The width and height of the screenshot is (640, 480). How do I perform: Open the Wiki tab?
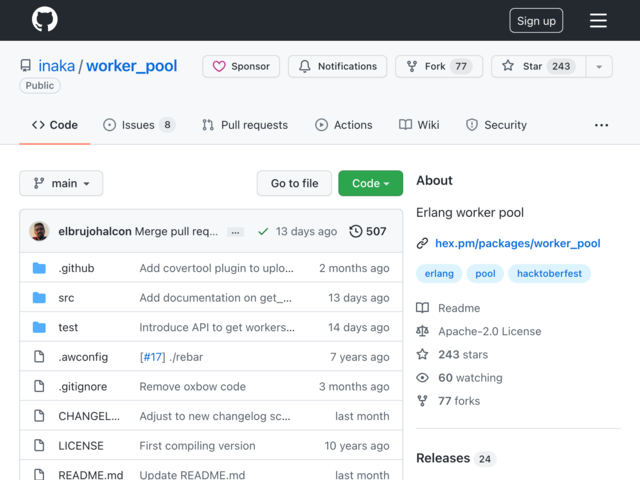click(x=419, y=125)
